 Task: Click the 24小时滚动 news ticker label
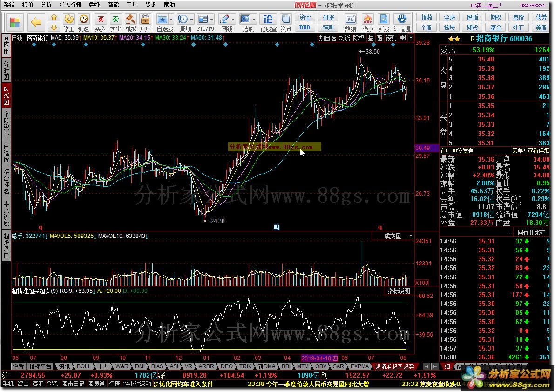(x=137, y=384)
